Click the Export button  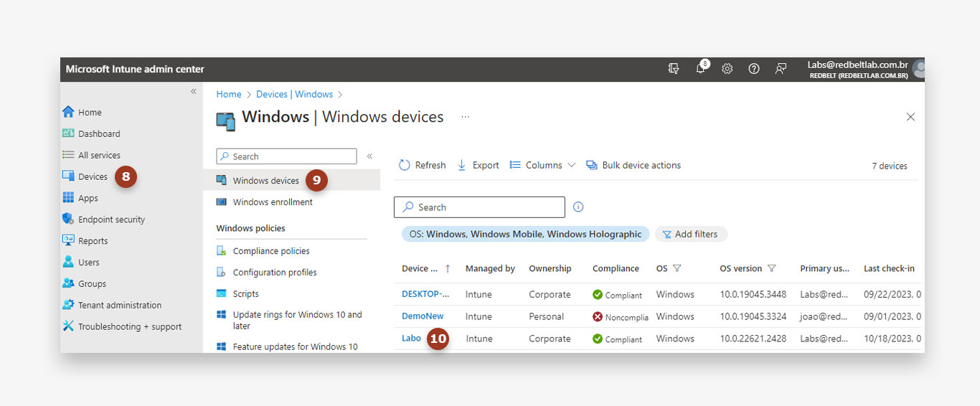pos(478,165)
